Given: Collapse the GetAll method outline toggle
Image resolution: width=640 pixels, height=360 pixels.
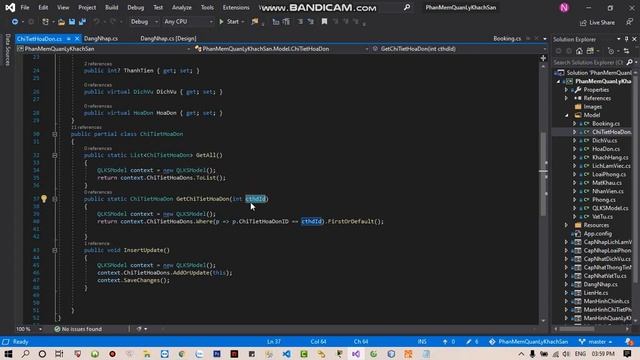Looking at the screenshot, I should 55,155.
